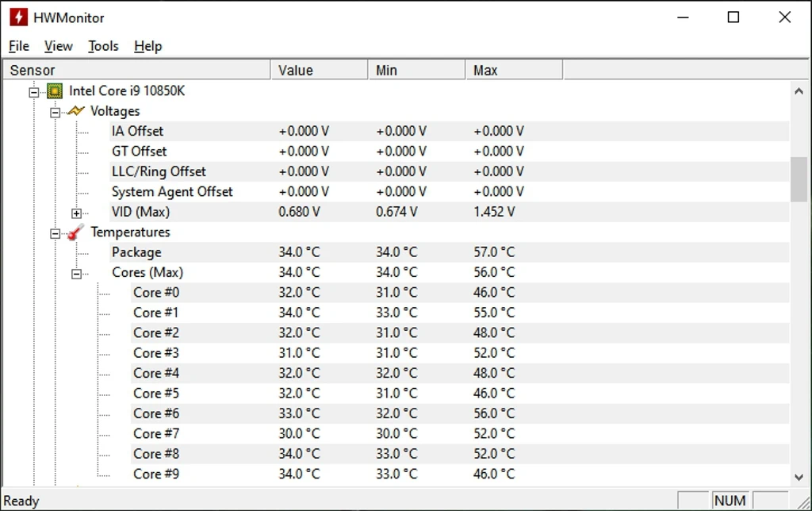Click the Voltages group label
The image size is (812, 511).
click(x=115, y=111)
